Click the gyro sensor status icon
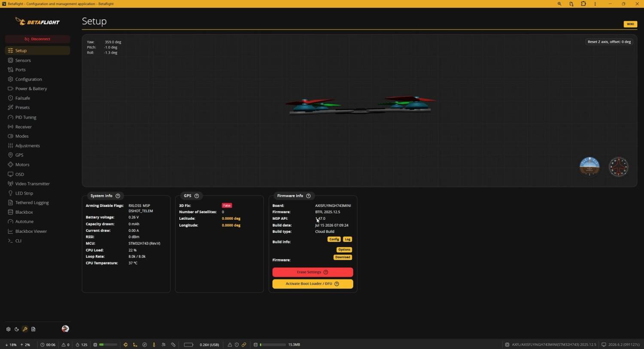 (125, 345)
